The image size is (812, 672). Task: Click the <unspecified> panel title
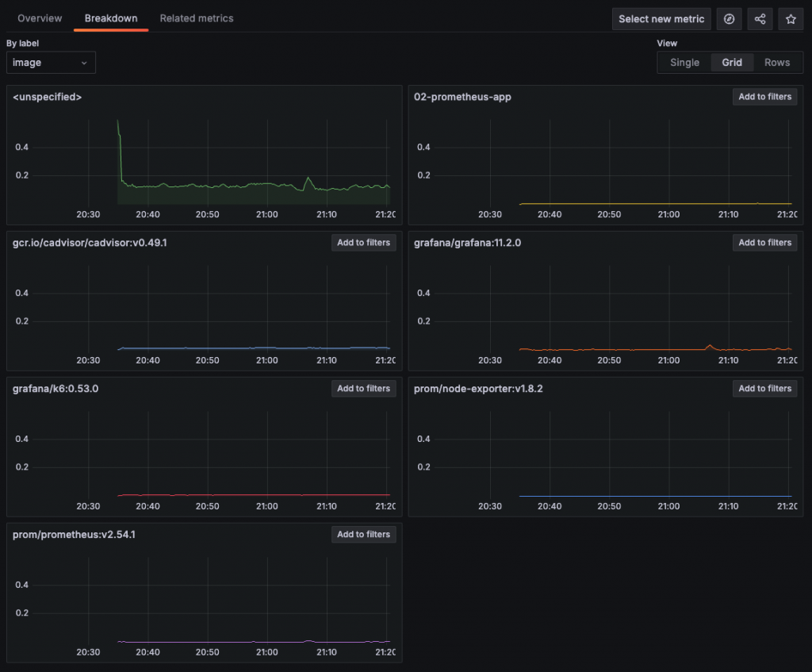coord(47,97)
